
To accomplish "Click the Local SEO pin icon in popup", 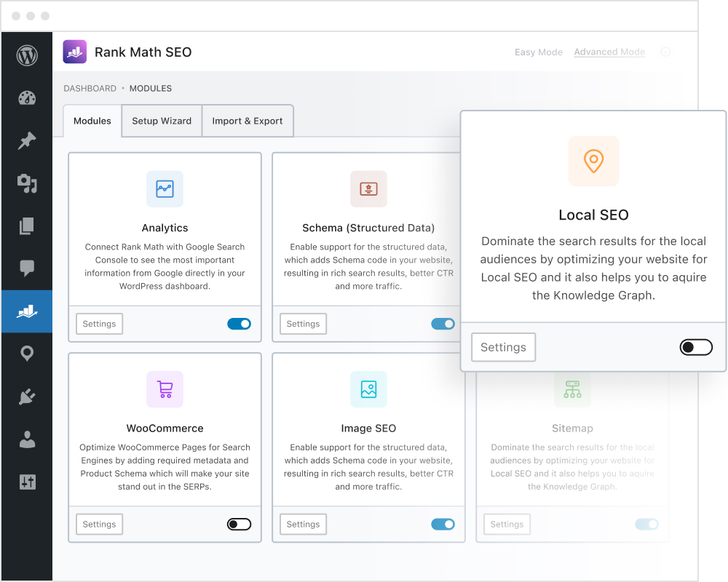I will point(593,161).
